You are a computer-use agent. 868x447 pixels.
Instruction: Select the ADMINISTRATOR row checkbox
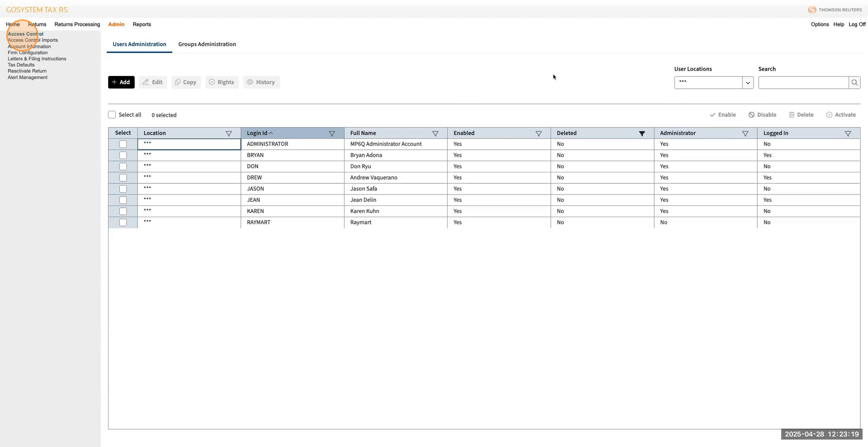123,144
